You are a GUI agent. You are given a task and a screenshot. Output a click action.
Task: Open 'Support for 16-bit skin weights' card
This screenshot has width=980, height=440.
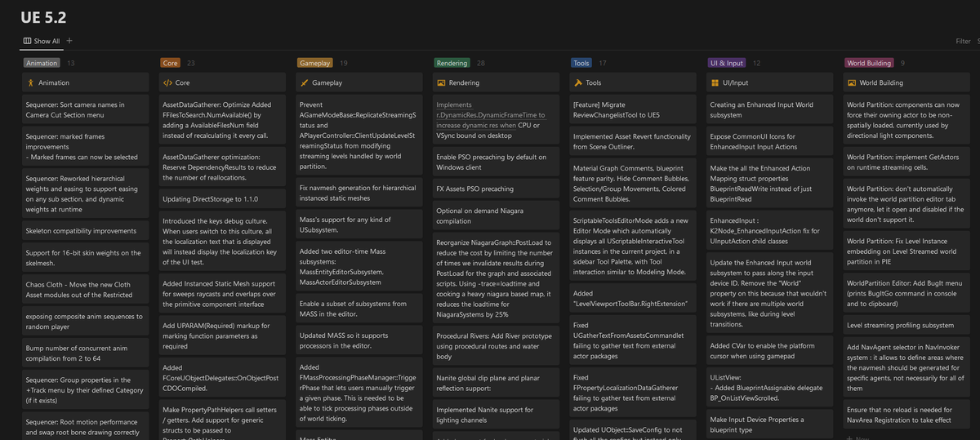coord(85,257)
